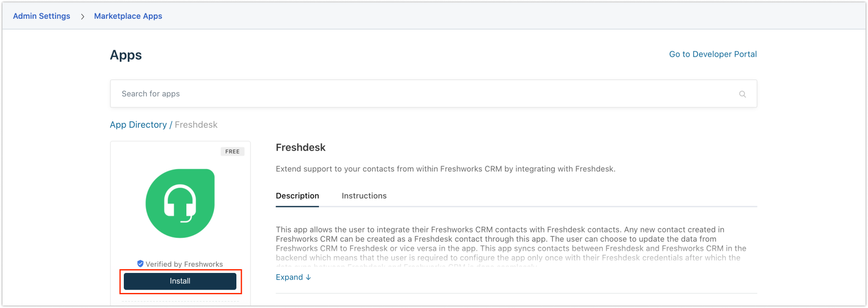Click the Search for apps field

point(434,93)
